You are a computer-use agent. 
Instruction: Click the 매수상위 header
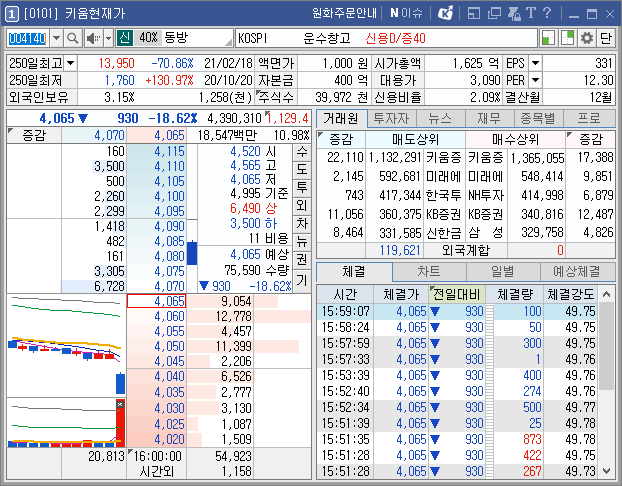(515, 139)
